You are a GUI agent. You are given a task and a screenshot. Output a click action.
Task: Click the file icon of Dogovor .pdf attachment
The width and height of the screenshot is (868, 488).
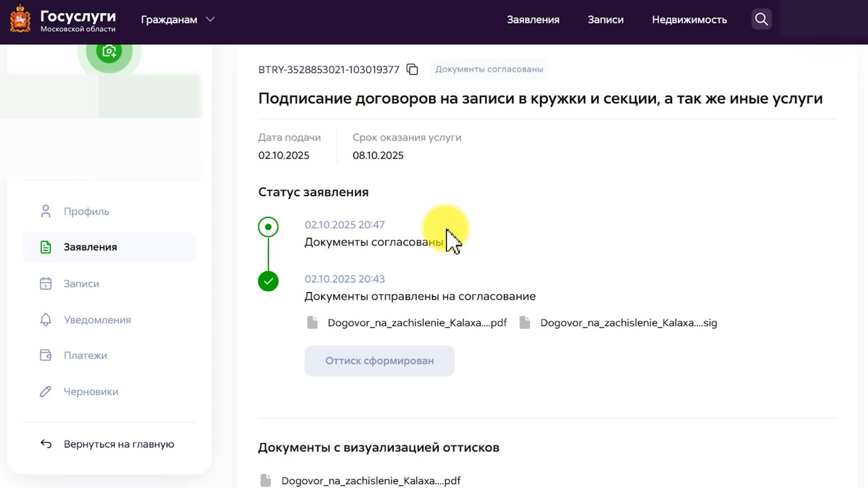pyautogui.click(x=312, y=323)
